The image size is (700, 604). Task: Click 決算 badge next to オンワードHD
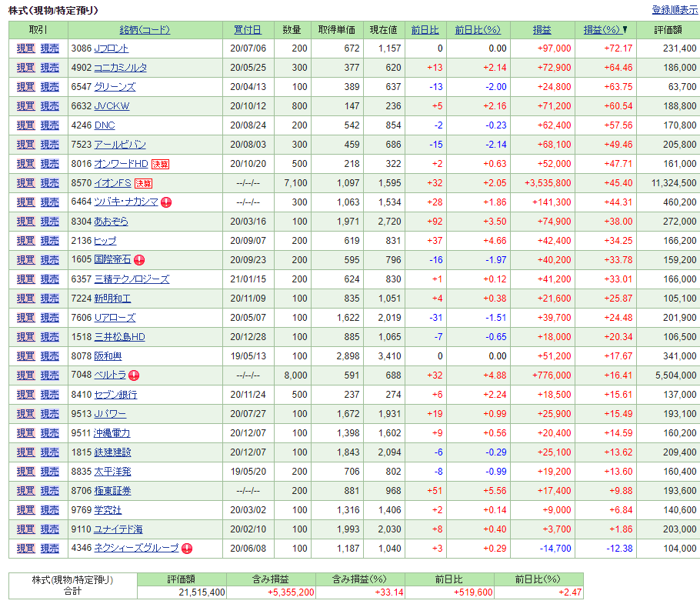160,165
